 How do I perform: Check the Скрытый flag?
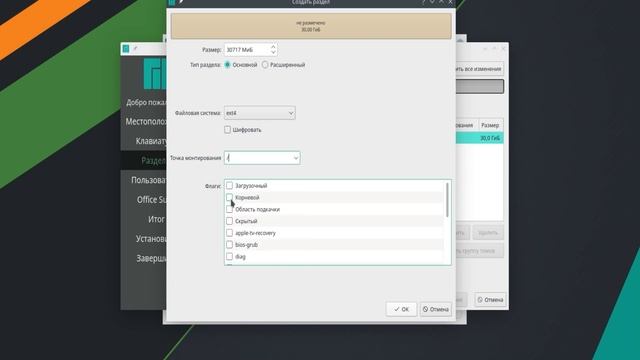click(229, 221)
